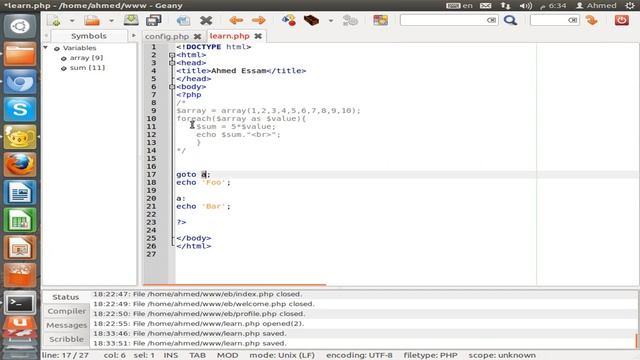Screen dimensions: 640x360
Task: Close the config.php tab
Action: click(x=198, y=36)
